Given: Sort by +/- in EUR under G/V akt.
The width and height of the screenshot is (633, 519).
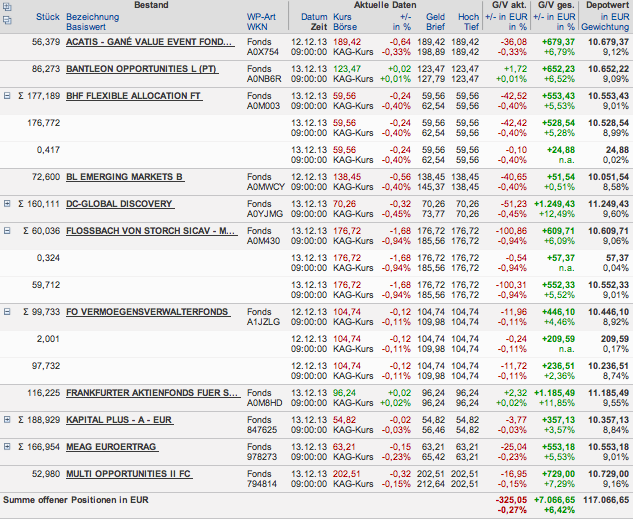Looking at the screenshot, I should (506, 17).
